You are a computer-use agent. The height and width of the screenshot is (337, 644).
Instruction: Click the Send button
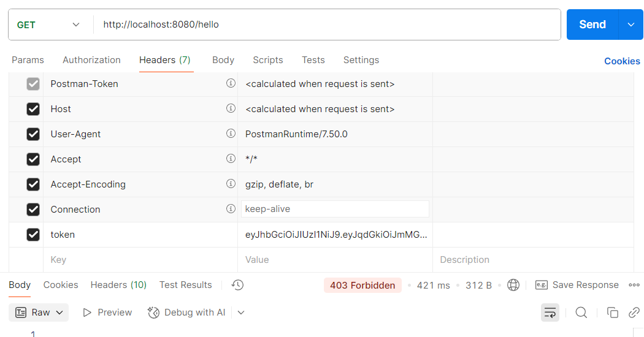(592, 25)
